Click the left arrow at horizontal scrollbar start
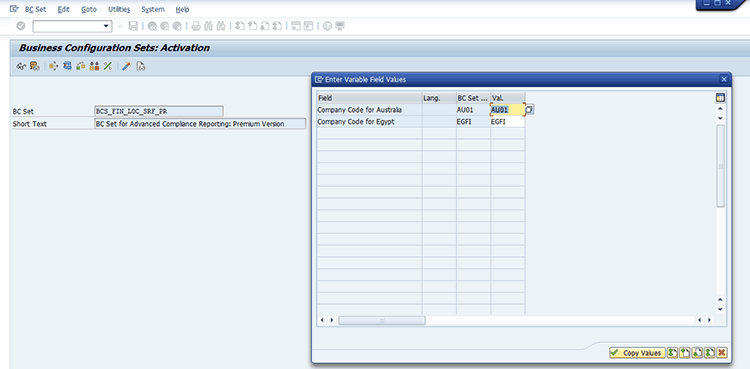 pos(321,320)
